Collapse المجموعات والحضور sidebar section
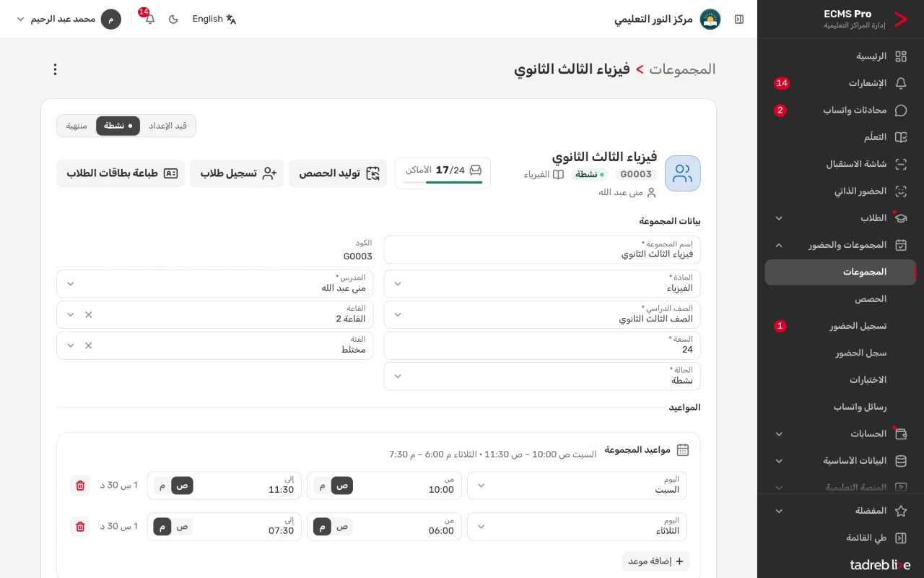This screenshot has width=924, height=578. tap(840, 245)
